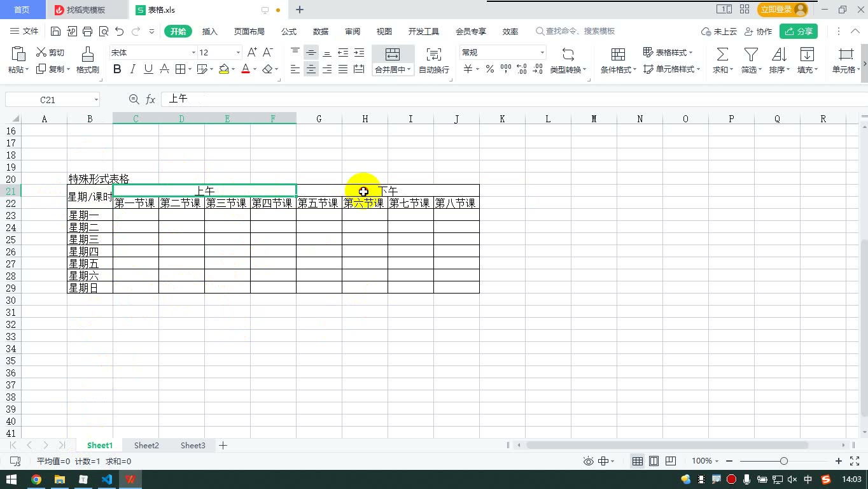Click the percent style icon
The width and height of the screenshot is (868, 489).
coord(489,69)
